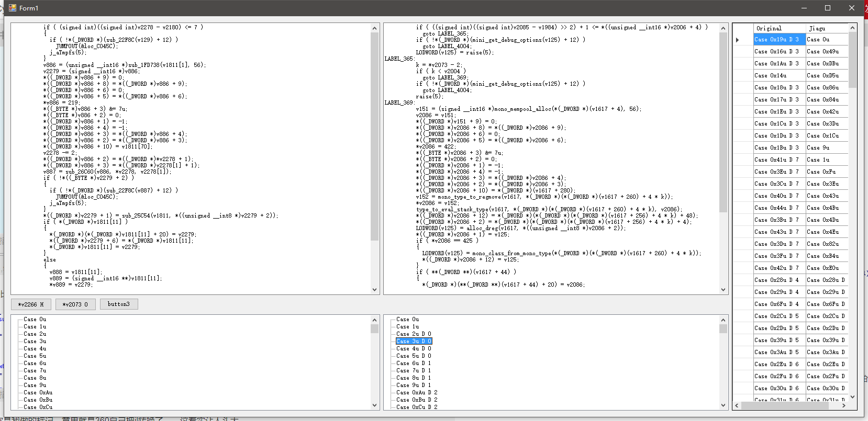Click the up arrow of left code panel scrollbar
This screenshot has height=421, width=868.
374,28
